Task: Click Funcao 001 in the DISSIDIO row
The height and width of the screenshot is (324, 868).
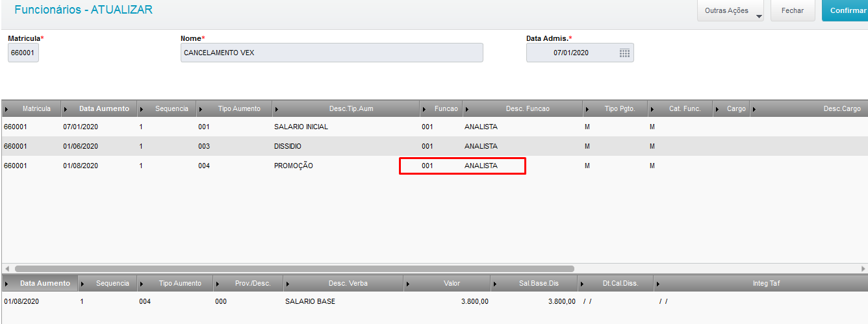Action: pyautogui.click(x=427, y=146)
